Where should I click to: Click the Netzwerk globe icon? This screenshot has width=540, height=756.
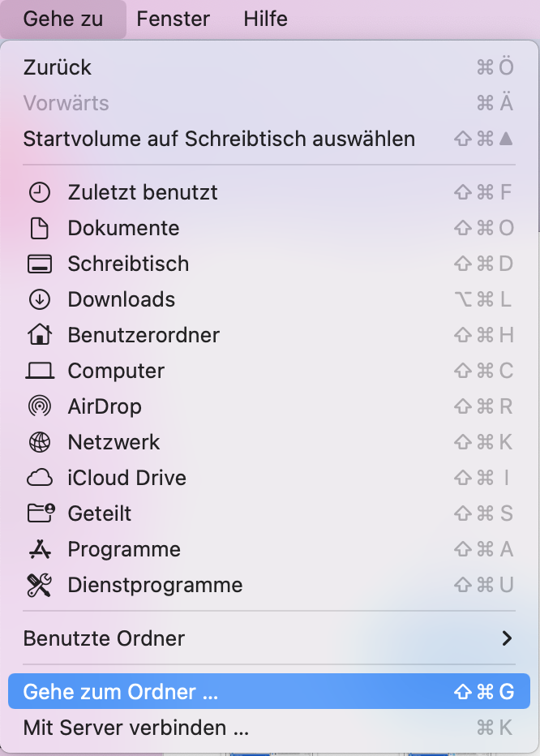[39, 442]
